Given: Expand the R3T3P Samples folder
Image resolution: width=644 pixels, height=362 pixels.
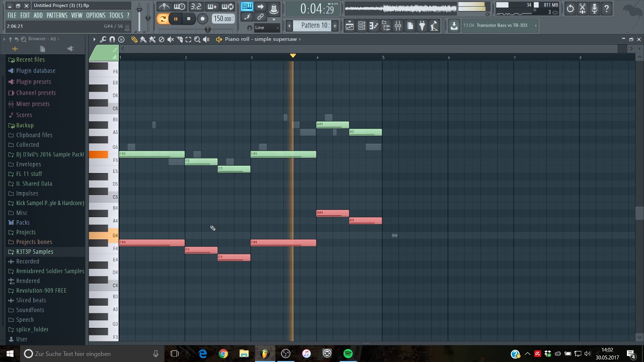Looking at the screenshot, I should coord(34,251).
